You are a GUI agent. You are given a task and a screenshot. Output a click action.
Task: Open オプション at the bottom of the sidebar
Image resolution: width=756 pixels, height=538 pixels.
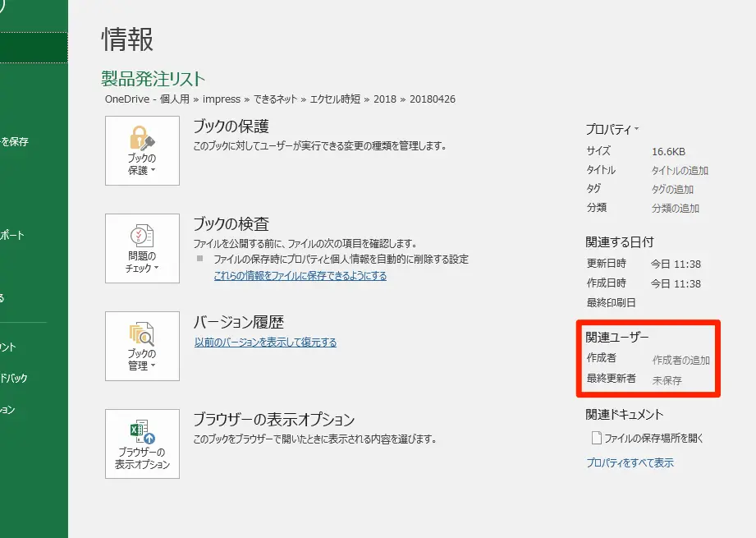[x=8, y=410]
